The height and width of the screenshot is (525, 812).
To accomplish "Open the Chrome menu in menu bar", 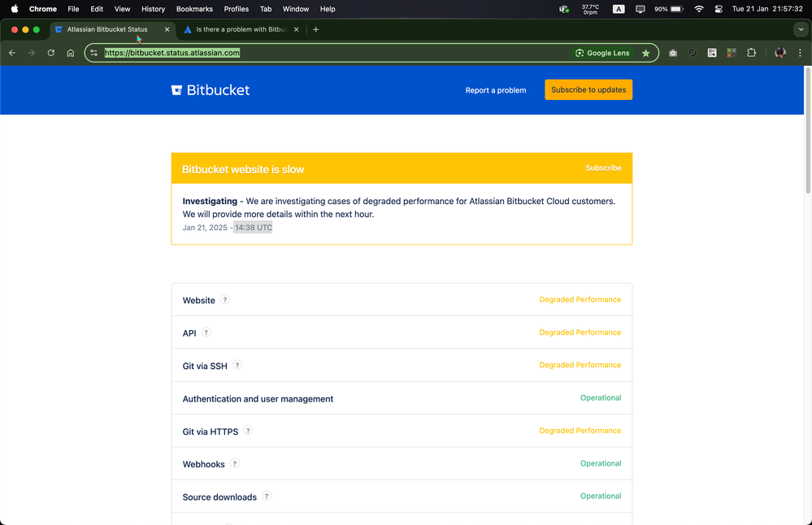I will click(43, 9).
